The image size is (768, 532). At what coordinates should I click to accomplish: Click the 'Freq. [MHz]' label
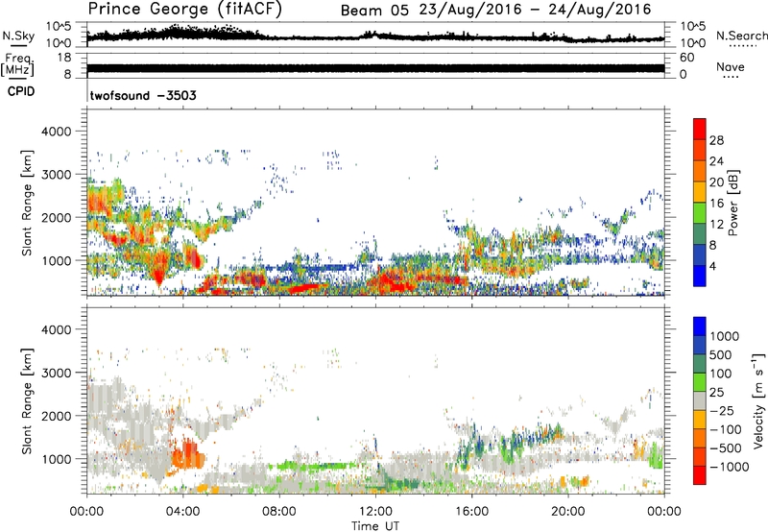coord(18,64)
